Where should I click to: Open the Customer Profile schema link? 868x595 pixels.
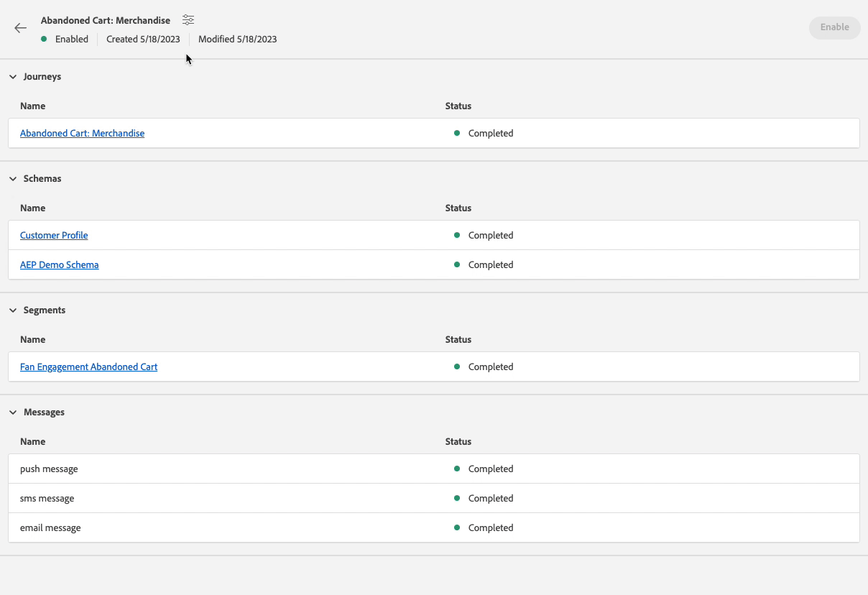pyautogui.click(x=54, y=236)
